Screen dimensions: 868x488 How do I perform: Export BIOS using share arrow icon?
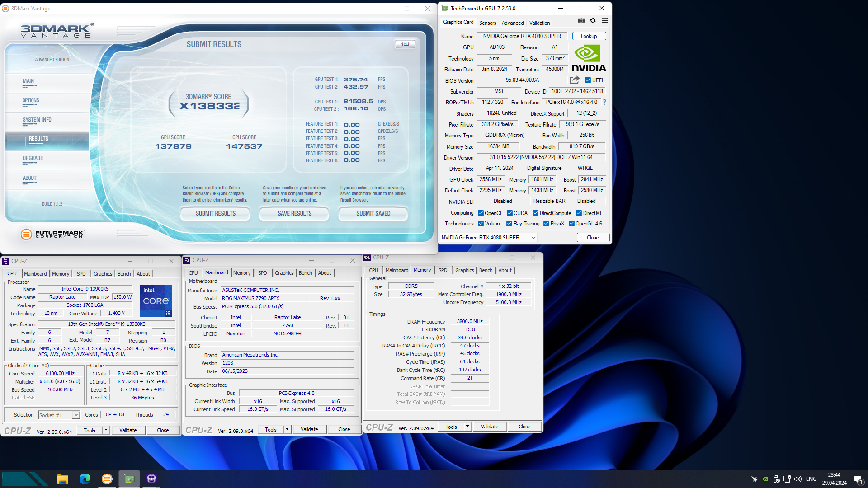[575, 80]
